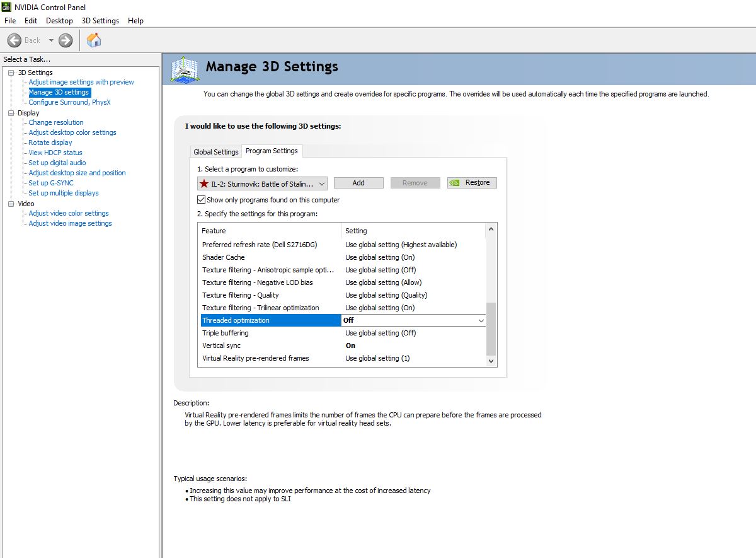Open the Back history dropdown arrow

point(51,40)
